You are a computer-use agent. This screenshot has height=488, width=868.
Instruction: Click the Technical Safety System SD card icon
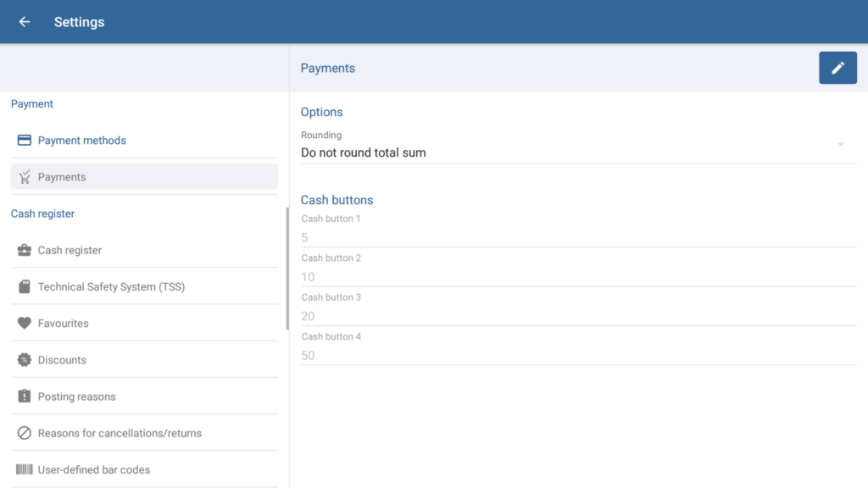coord(25,287)
